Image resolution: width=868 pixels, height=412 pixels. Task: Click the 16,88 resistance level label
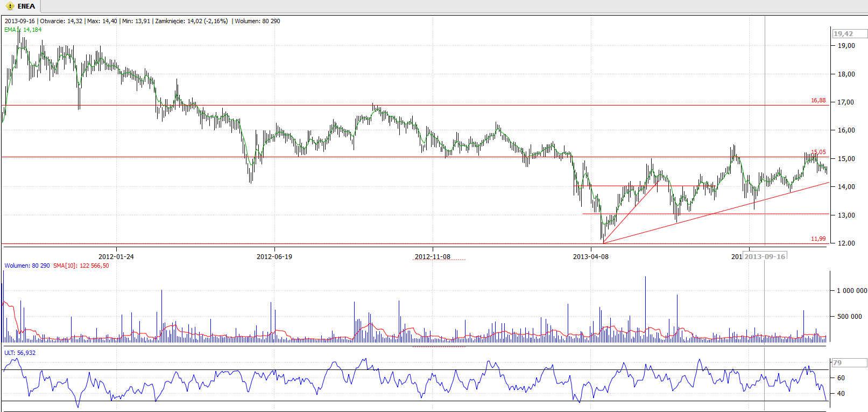[818, 100]
